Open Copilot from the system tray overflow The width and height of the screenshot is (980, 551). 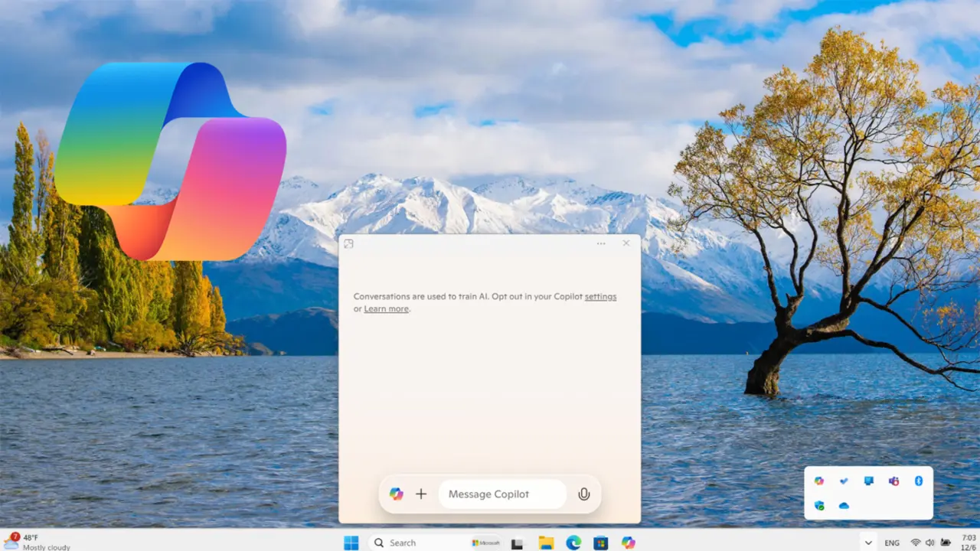pos(818,481)
